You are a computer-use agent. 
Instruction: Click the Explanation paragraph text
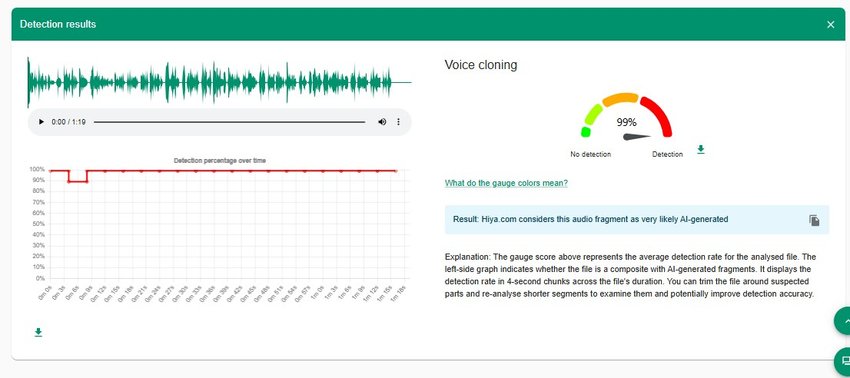(x=630, y=276)
